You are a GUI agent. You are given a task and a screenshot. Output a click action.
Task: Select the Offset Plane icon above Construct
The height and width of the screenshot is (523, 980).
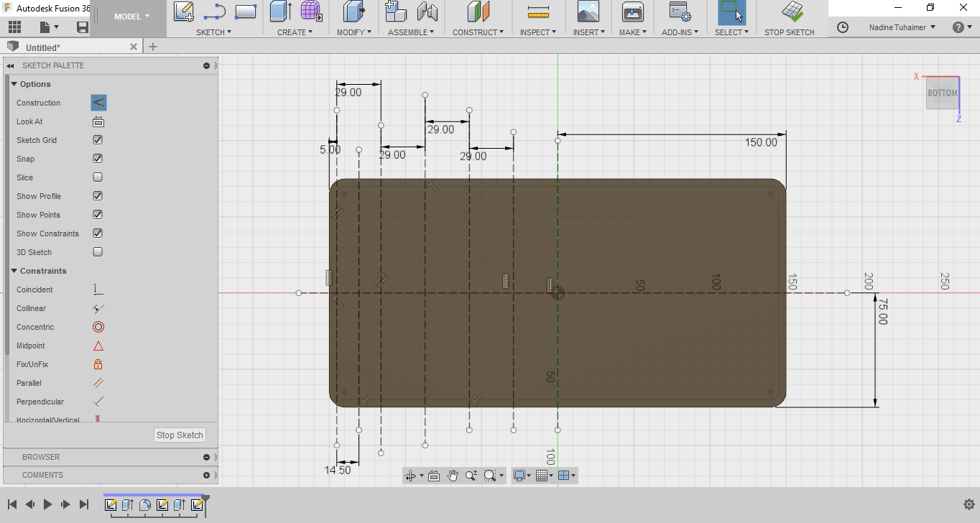tap(478, 11)
